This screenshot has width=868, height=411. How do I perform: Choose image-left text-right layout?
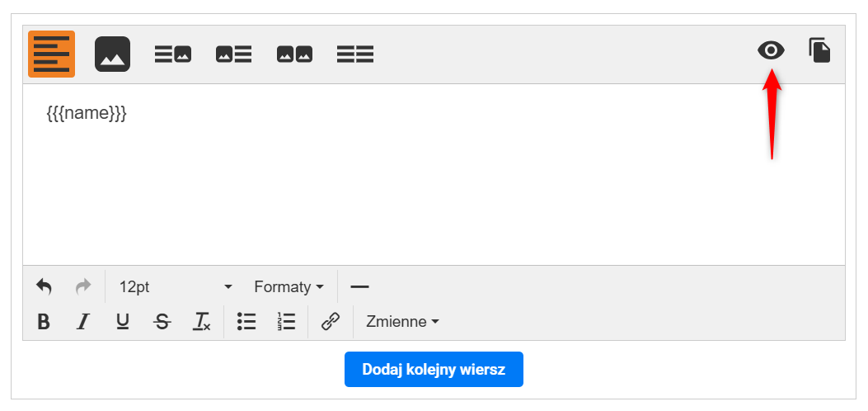click(233, 54)
